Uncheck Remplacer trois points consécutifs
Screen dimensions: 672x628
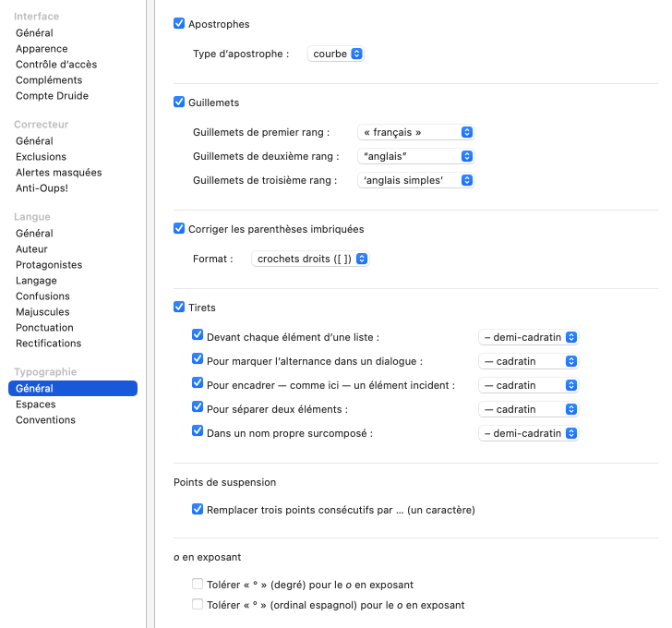198,509
